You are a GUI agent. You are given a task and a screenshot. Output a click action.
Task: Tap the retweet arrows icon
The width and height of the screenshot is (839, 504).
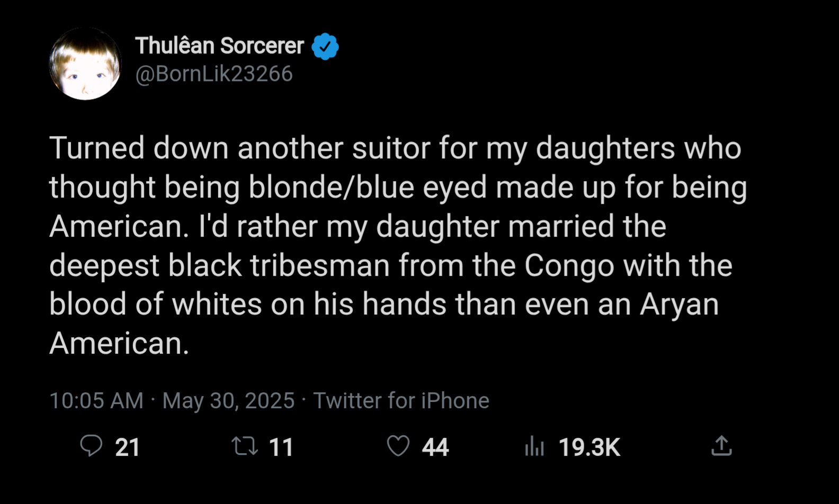pos(245,446)
